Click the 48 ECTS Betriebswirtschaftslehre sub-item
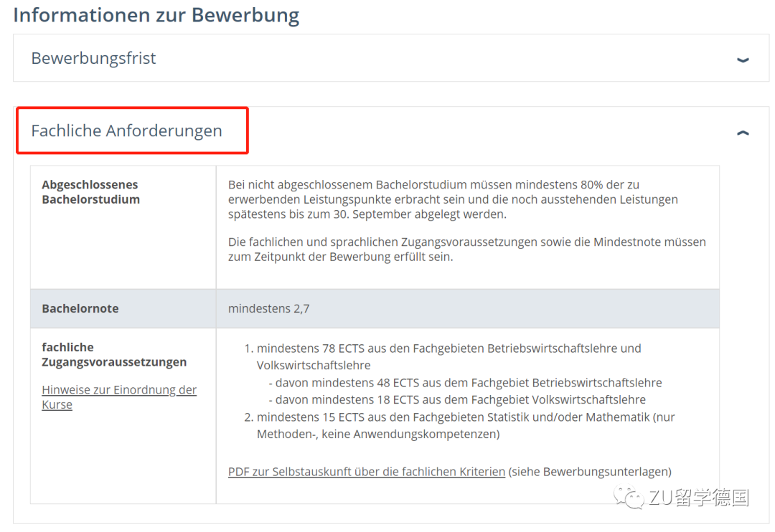The image size is (775, 532). click(468, 383)
